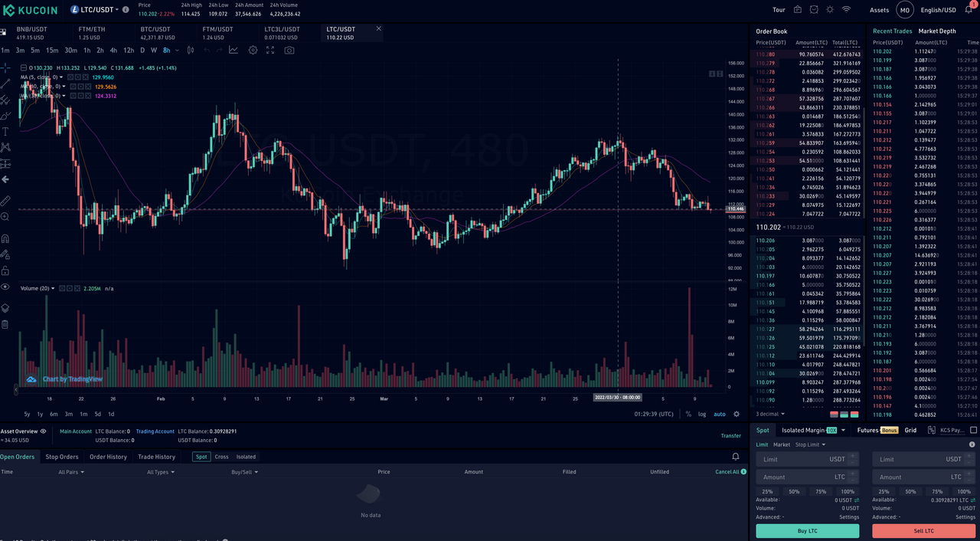Screen dimensions: 980x541
Task: Lock all drawing tools
Action: pos(5,270)
